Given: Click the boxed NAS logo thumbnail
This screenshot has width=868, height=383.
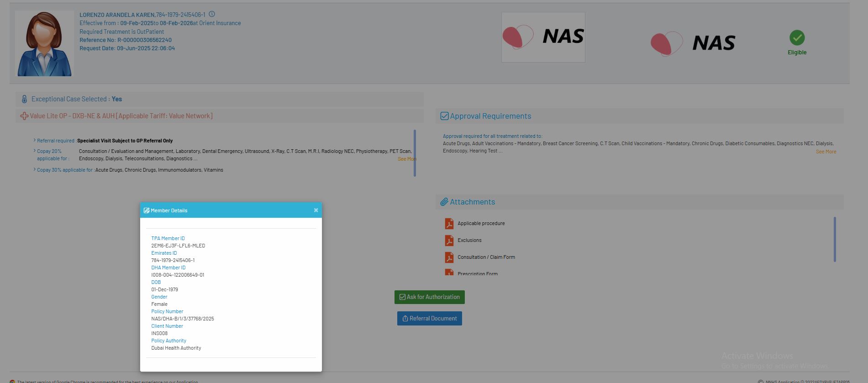Looking at the screenshot, I should coord(543,37).
